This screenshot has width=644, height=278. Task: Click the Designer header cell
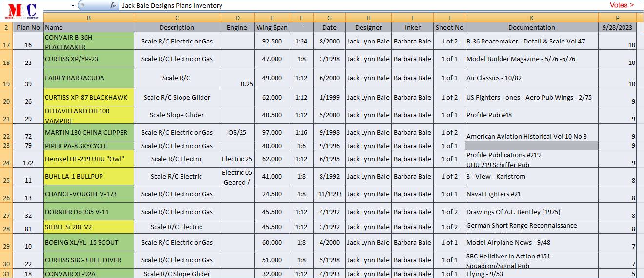[x=368, y=27]
